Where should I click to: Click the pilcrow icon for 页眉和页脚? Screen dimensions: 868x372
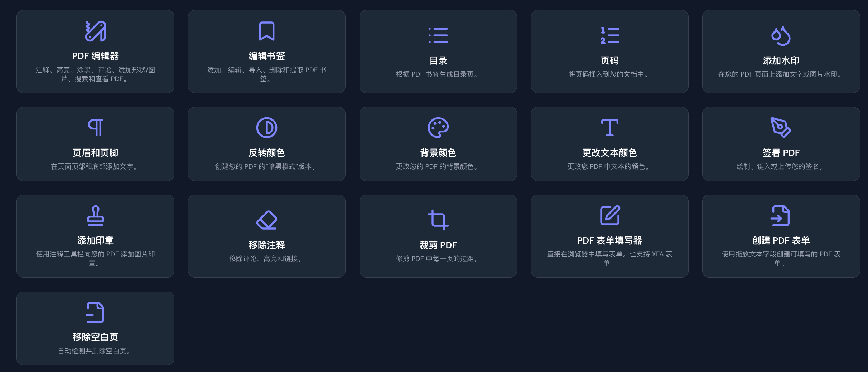95,128
